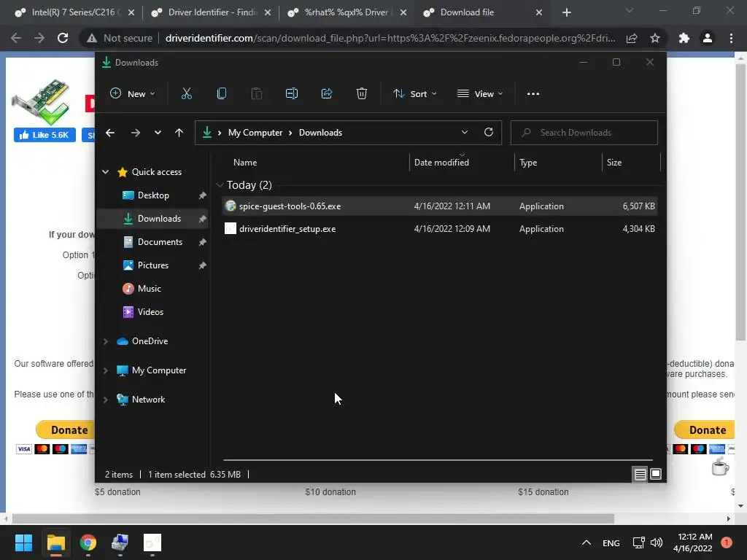Open Chrome extensions puzzle icon
Image resolution: width=747 pixels, height=560 pixels.
684,38
